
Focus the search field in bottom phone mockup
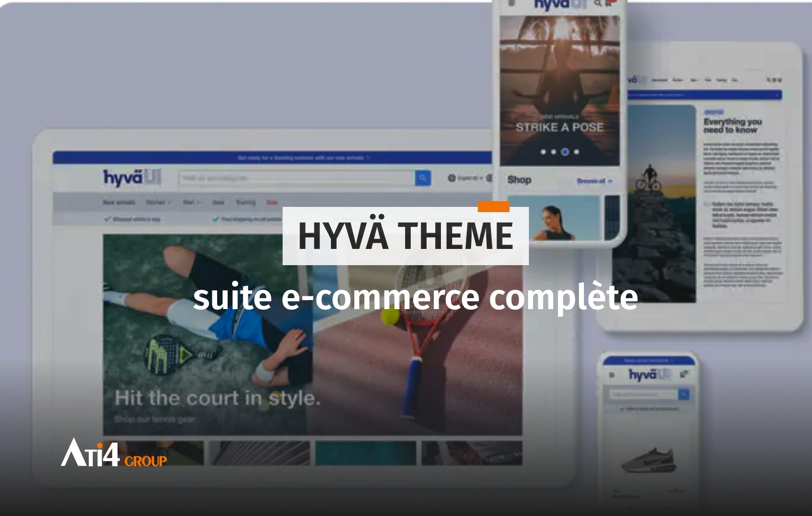pos(644,395)
